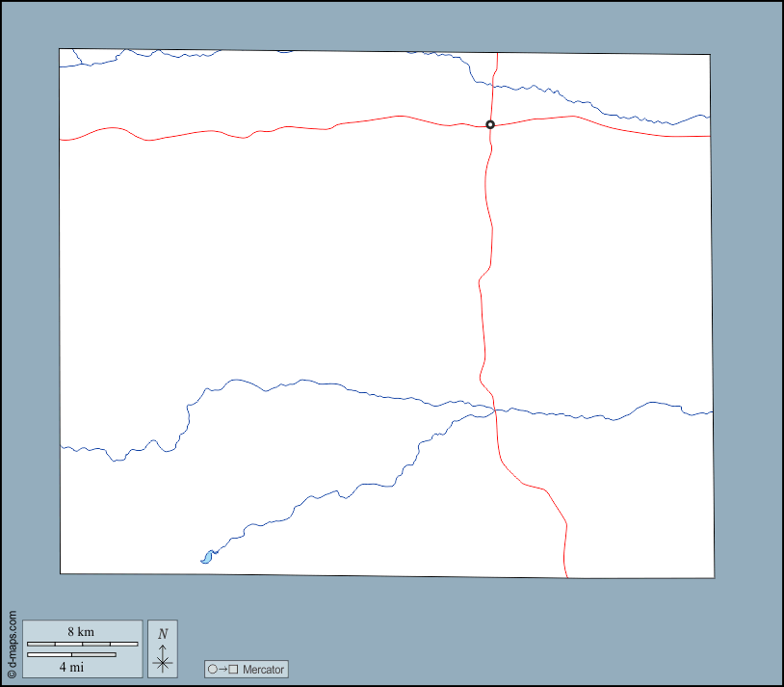The image size is (784, 687).
Task: Click the "4 mi" scale text
Action: 70,666
